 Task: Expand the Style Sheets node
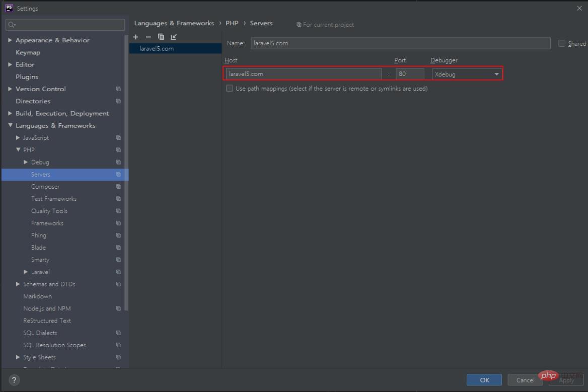[x=18, y=357]
